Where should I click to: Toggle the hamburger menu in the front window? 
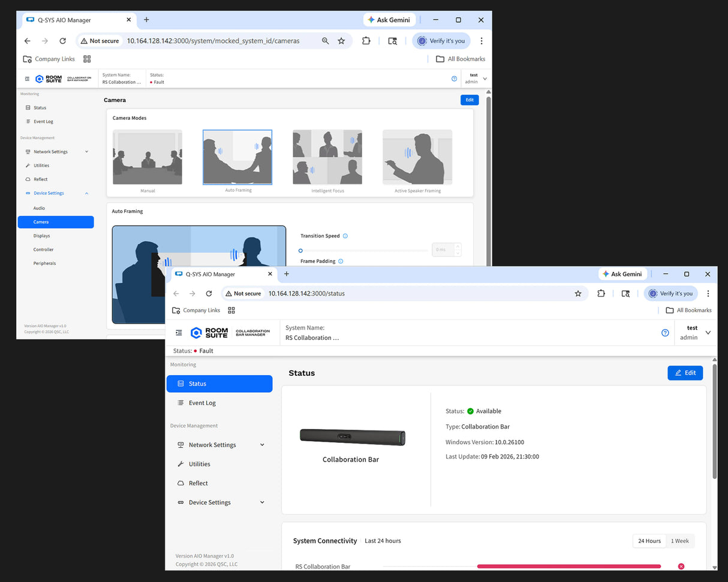click(179, 333)
